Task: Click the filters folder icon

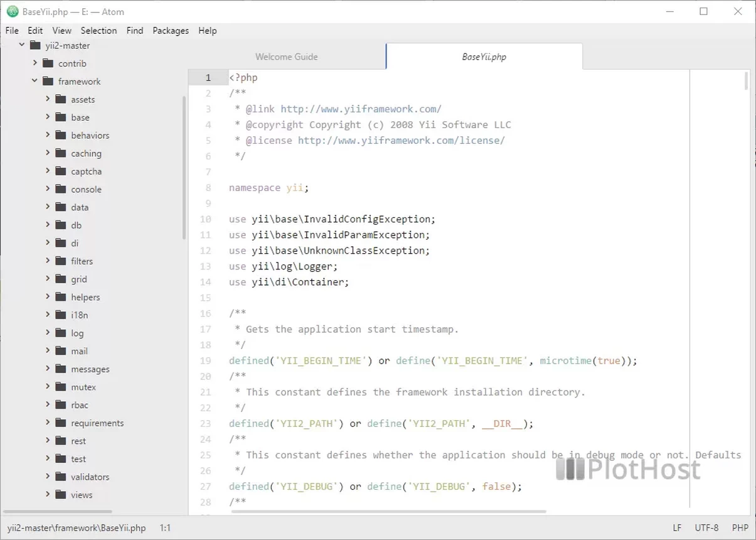Action: pos(60,261)
